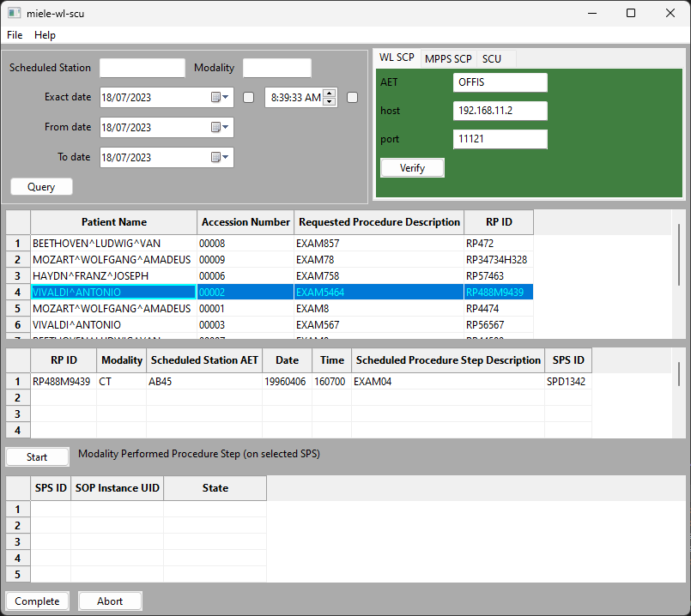Viewport: 691px width, 616px height.
Task: Start the Modality Performed Procedure Step
Action: [x=36, y=456]
